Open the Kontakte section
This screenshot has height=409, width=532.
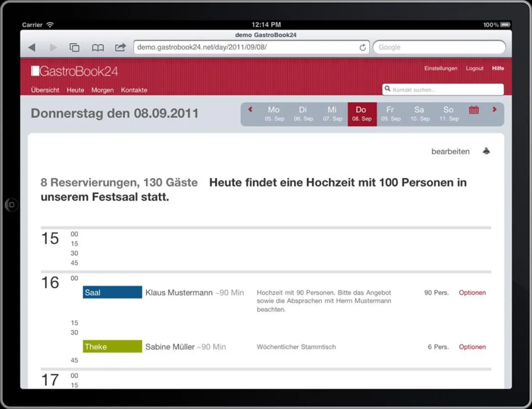click(134, 90)
